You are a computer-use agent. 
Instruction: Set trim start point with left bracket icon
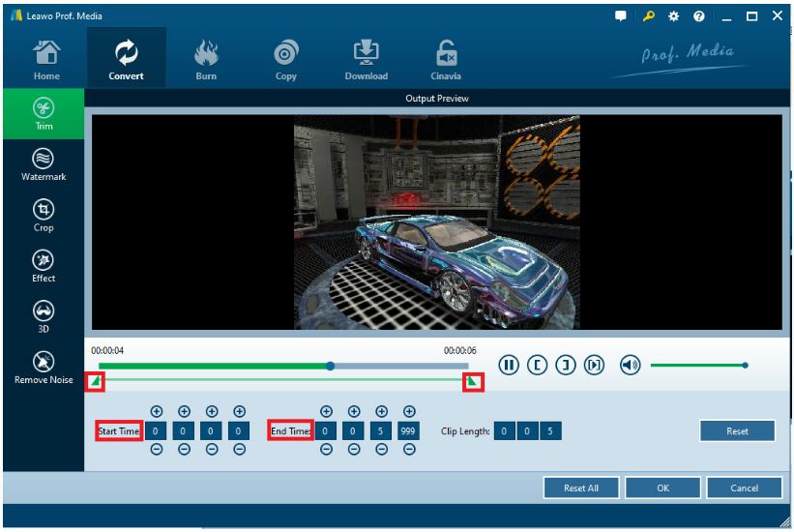[x=538, y=365]
